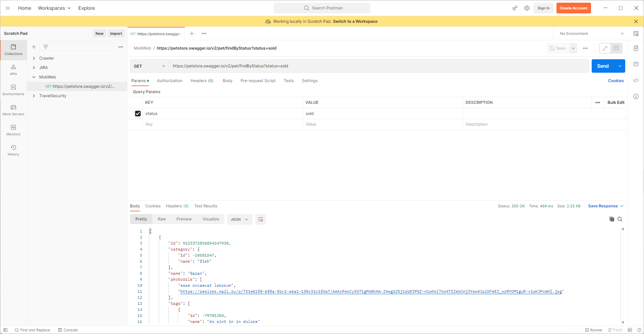The height and width of the screenshot is (334, 644).
Task: Click the response body vertical scrollbar
Action: tap(623, 276)
